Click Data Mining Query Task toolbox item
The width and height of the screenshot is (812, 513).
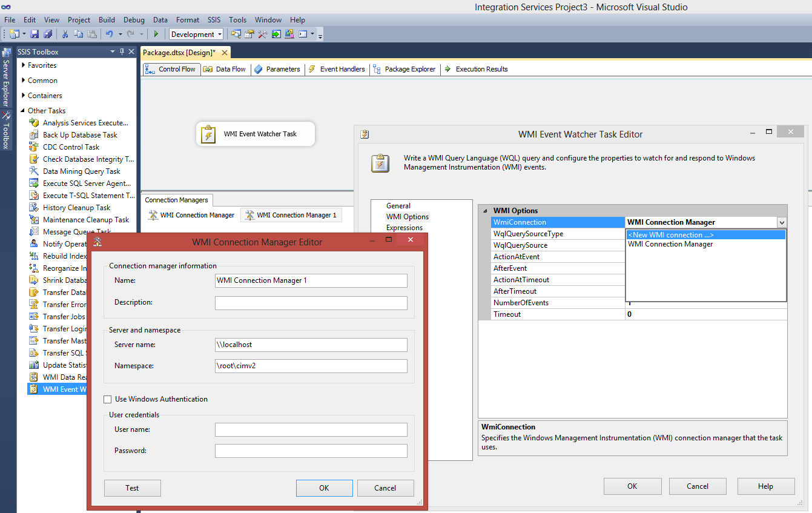81,171
